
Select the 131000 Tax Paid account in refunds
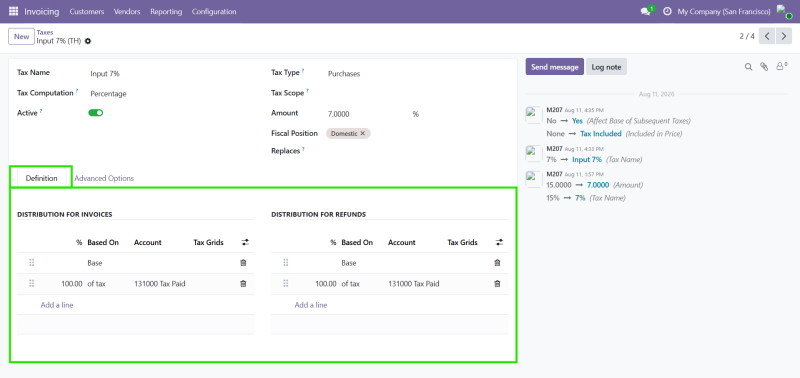(415, 284)
